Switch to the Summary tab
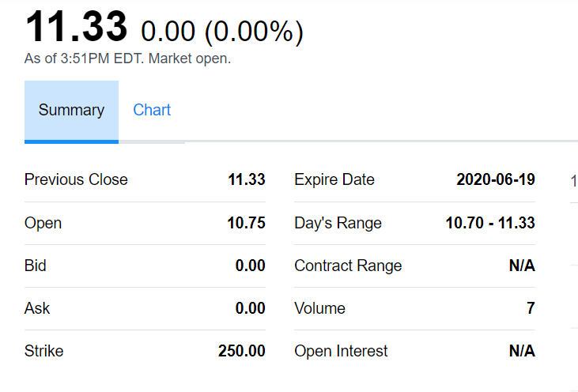This screenshot has height=392, width=578. (x=71, y=111)
